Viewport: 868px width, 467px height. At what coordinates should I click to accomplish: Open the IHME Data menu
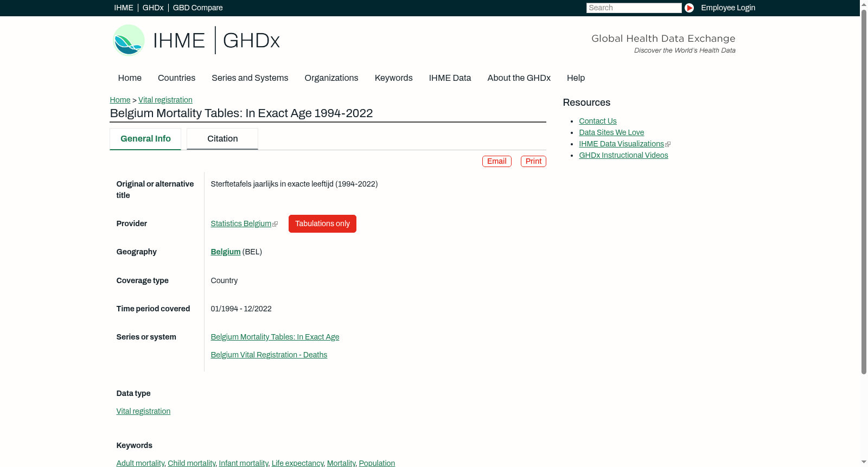(450, 78)
